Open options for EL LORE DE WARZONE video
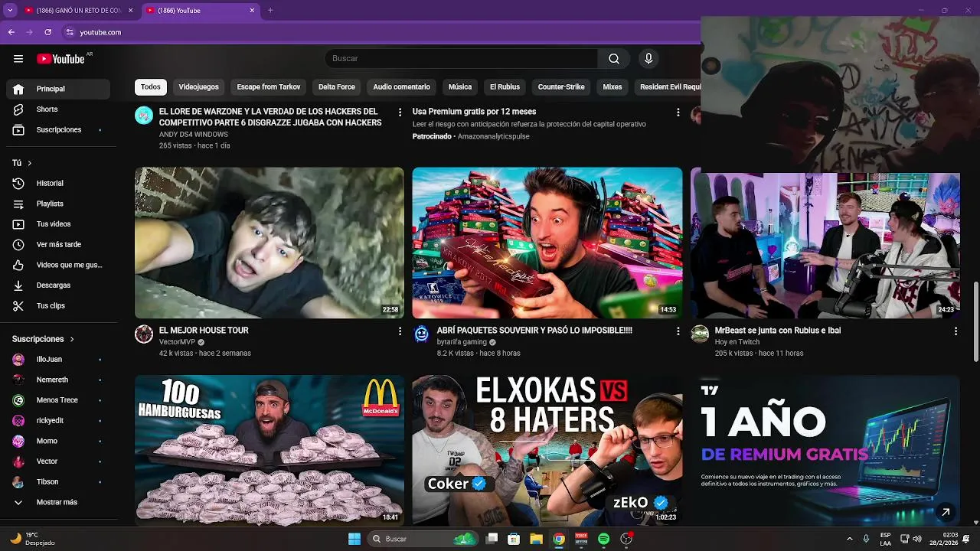The image size is (980, 551). [x=400, y=112]
